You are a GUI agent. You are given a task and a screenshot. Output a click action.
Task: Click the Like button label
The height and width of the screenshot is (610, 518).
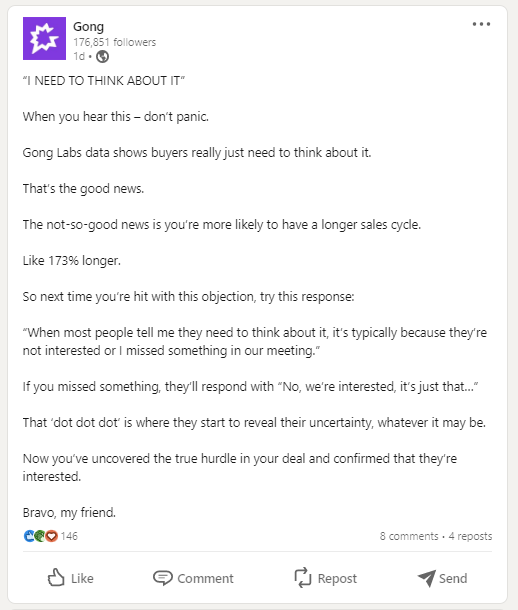[82, 578]
